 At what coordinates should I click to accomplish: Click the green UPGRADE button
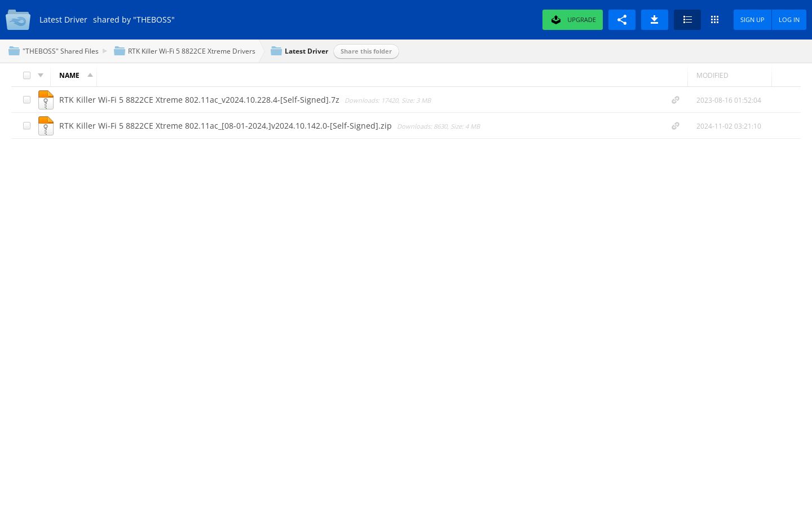click(x=572, y=20)
